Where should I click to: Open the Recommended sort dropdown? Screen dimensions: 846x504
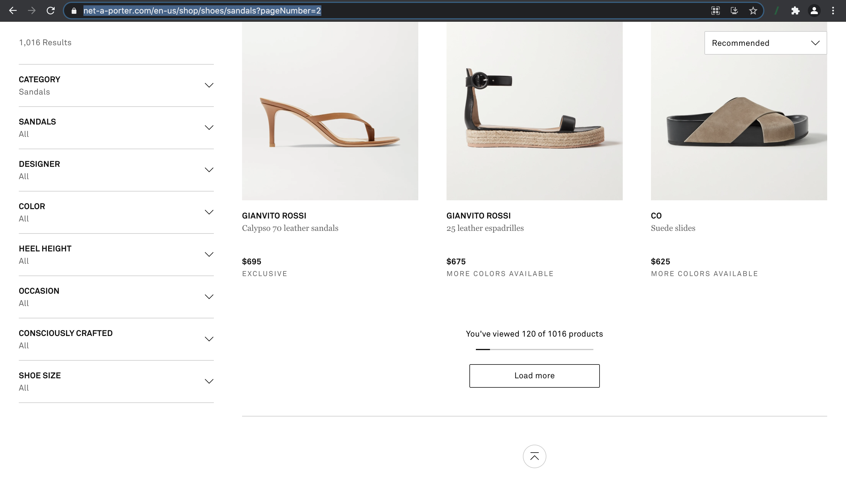tap(765, 43)
